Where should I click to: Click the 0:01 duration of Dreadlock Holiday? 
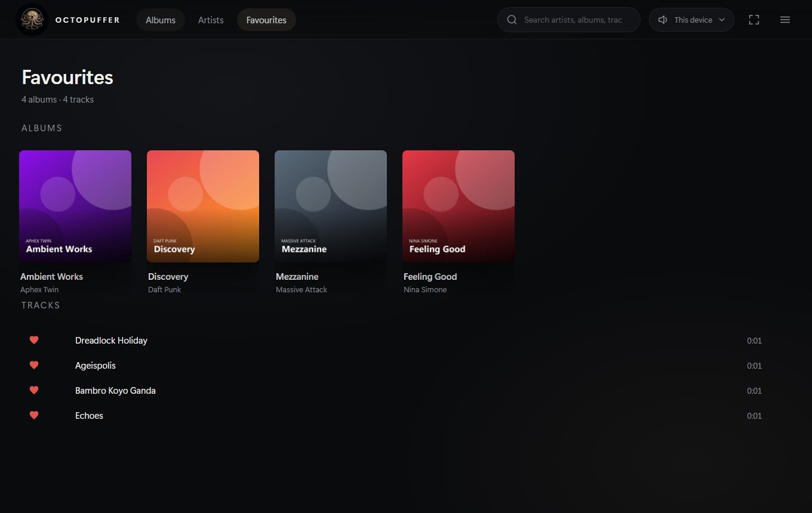coord(754,341)
